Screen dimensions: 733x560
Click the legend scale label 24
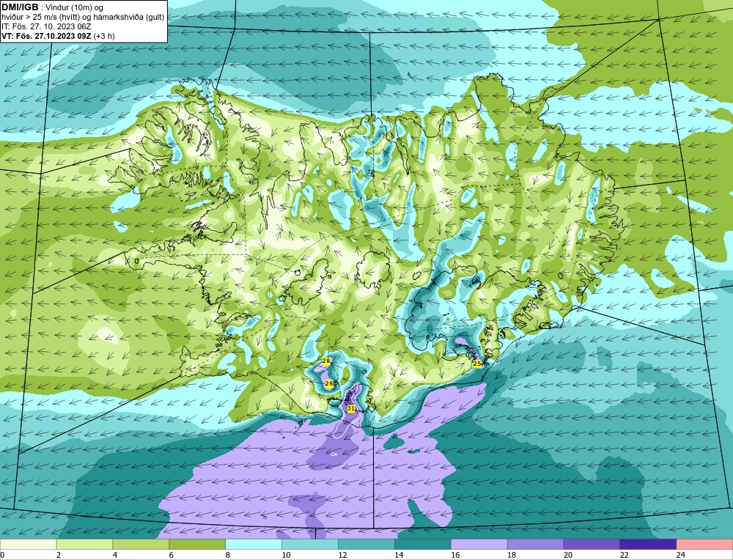tap(680, 555)
